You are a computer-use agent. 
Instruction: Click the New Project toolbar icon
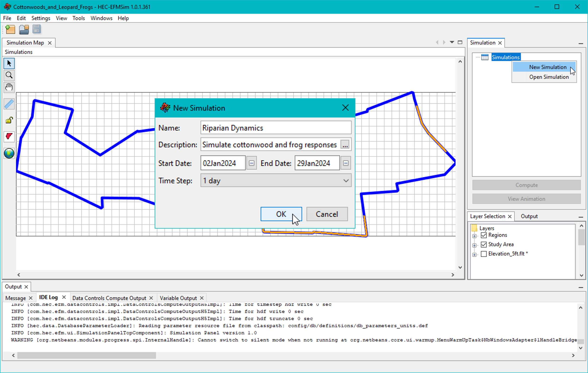pyautogui.click(x=10, y=29)
